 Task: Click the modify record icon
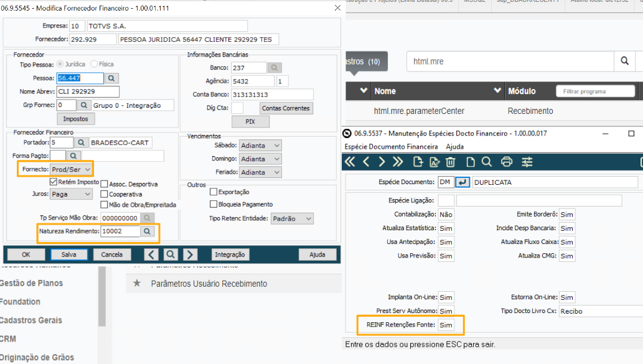(434, 162)
